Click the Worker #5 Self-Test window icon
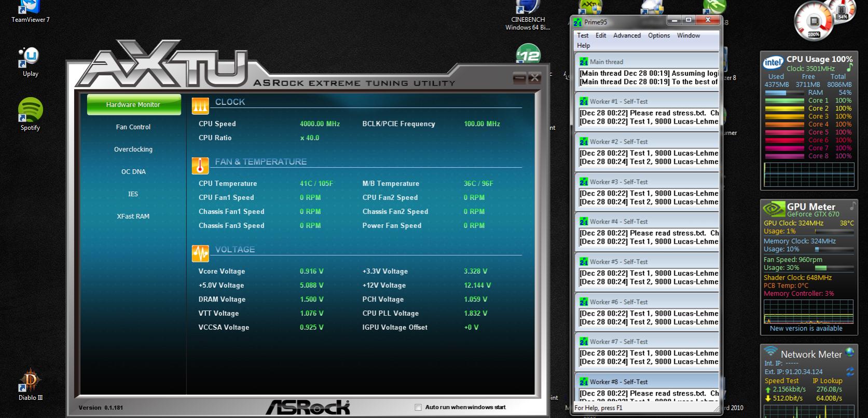Image resolution: width=868 pixels, height=418 pixels. (584, 262)
